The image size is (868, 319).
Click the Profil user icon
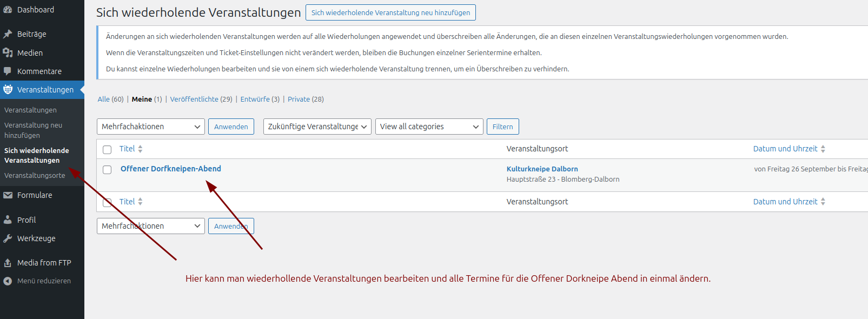coord(8,220)
